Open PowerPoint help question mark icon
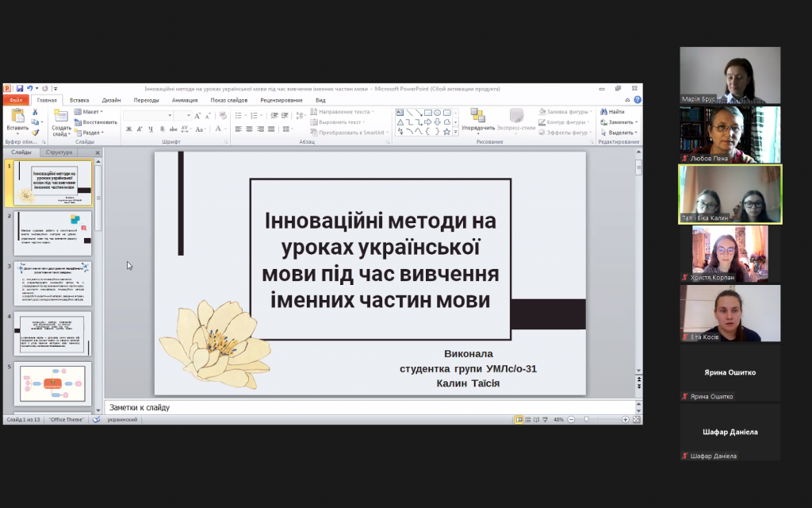Screen dimensions: 812x508 [x=638, y=99]
